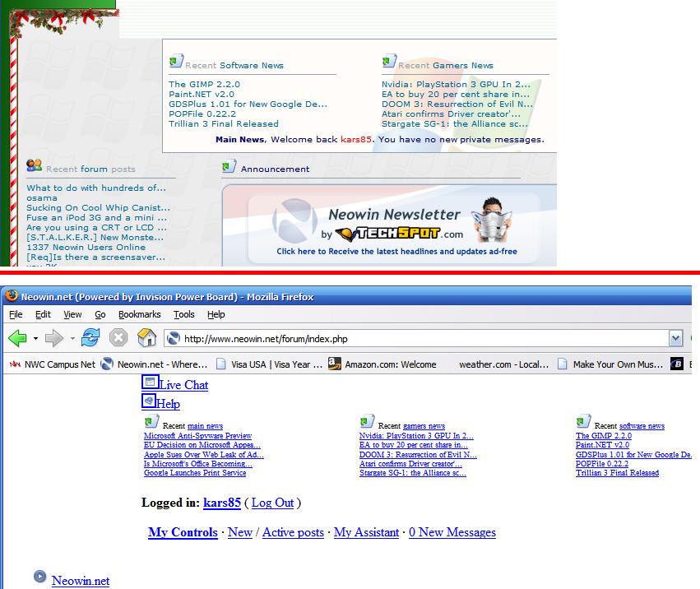Open The GIMP 2.2.0 in top panel
This screenshot has height=589, width=700.
click(204, 85)
